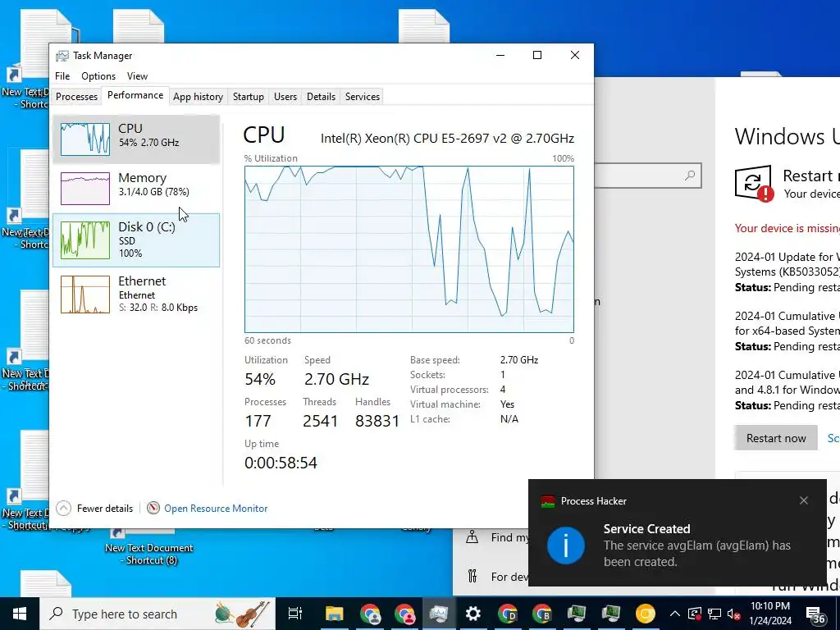This screenshot has width=840, height=630.
Task: Click the Task Manager taskbar icon
Action: tap(438, 614)
